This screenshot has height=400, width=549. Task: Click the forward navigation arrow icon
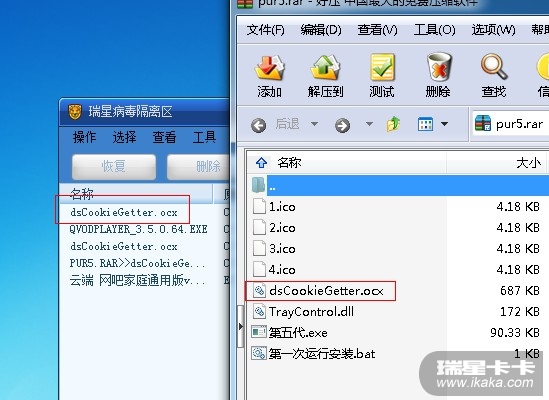(x=342, y=125)
